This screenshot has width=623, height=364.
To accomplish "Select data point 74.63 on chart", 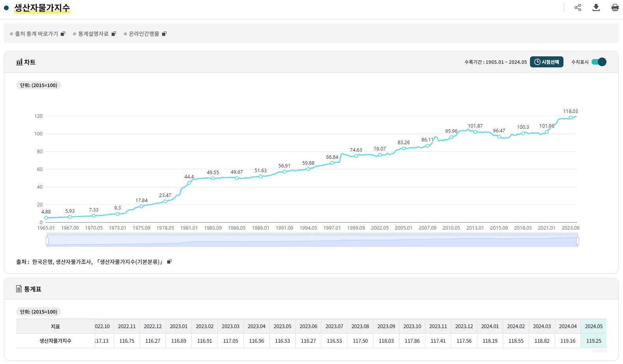I will tap(356, 156).
